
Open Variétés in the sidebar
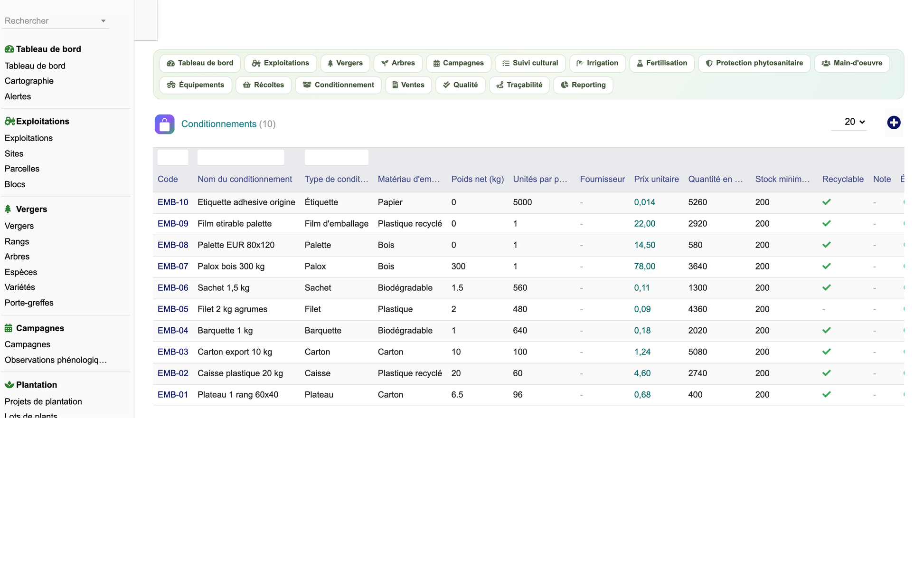pyautogui.click(x=20, y=287)
